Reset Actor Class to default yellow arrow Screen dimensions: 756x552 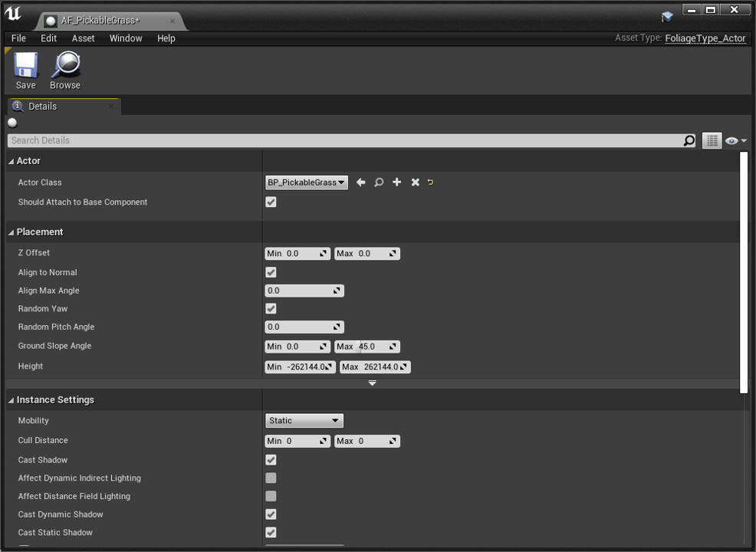coord(431,182)
